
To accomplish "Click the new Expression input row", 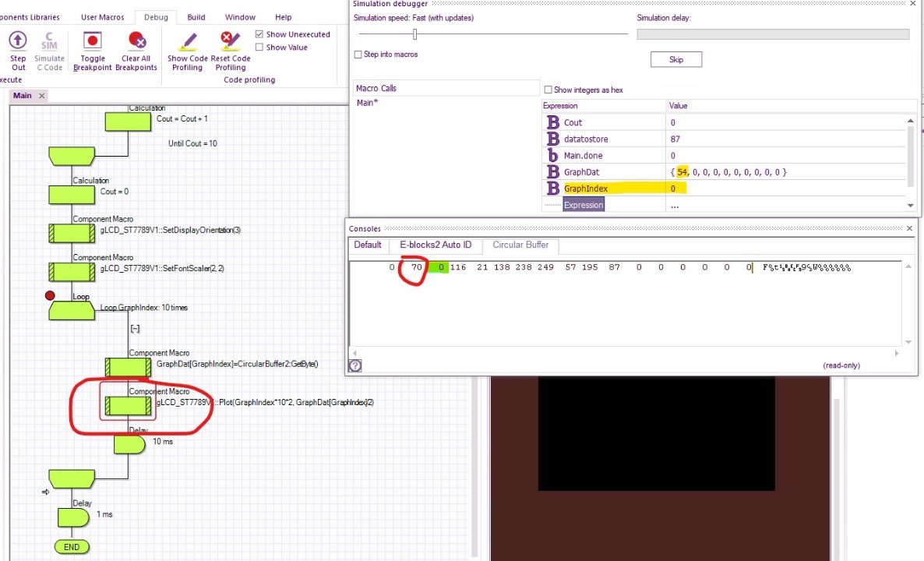I will (584, 205).
